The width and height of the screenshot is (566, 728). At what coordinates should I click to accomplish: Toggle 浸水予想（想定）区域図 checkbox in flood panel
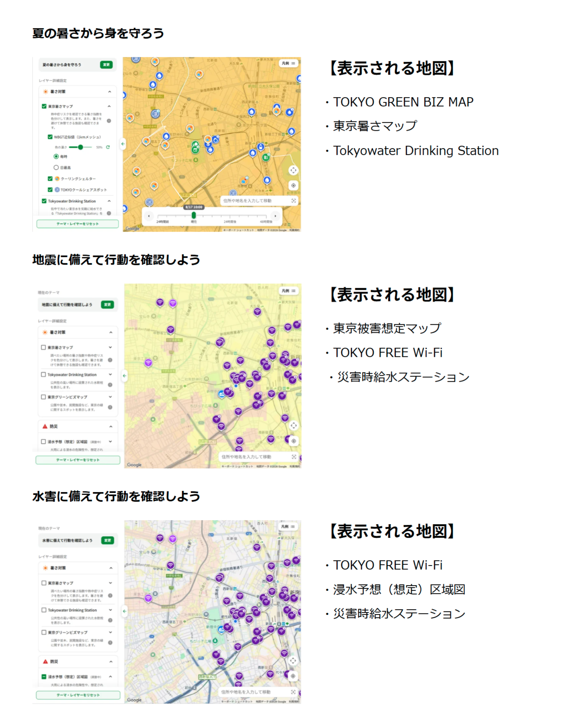(x=44, y=677)
